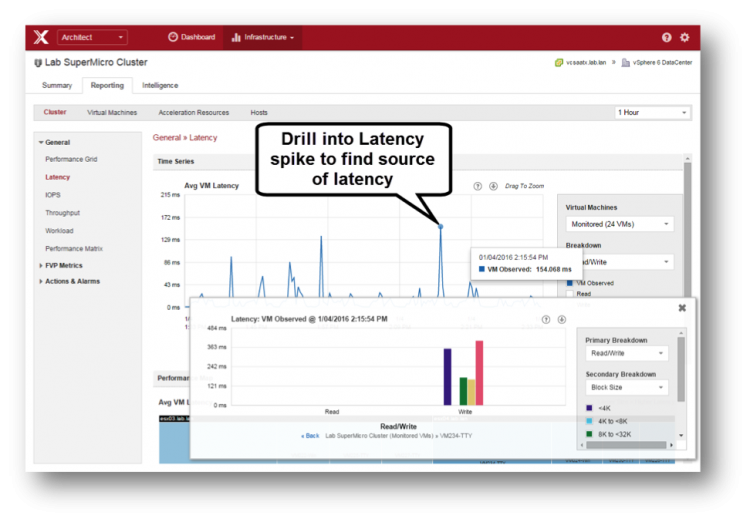The width and height of the screenshot is (750, 522).
Task: Click the purple <4K Write bar
Action: (x=447, y=377)
